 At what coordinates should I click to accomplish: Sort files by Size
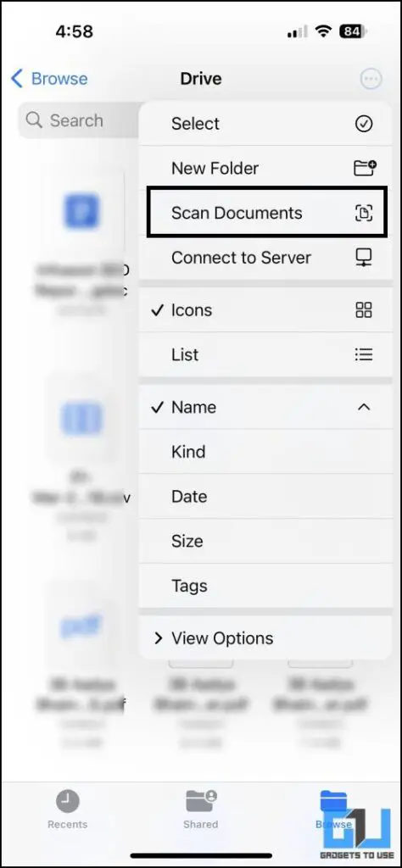click(265, 542)
